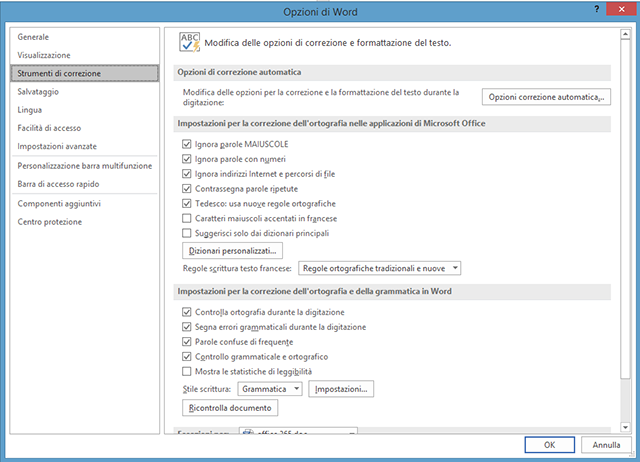Click the vertical scrollbar thumb
The height and width of the screenshot is (462, 640).
click(x=625, y=209)
